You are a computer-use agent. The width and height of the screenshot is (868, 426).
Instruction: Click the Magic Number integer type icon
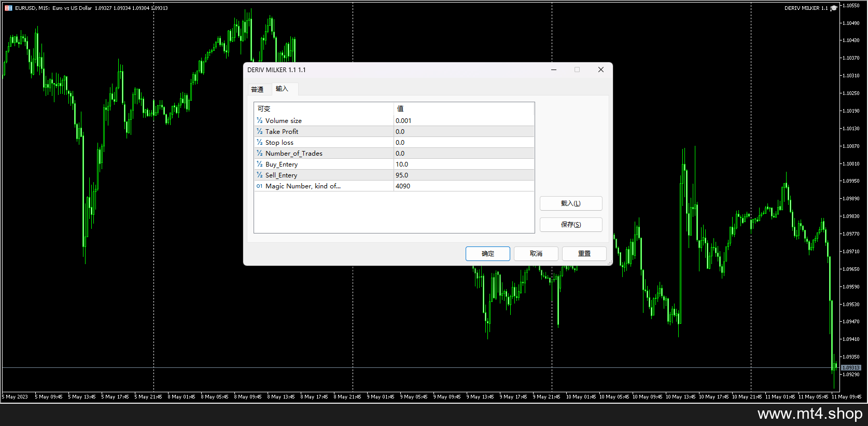tap(259, 186)
